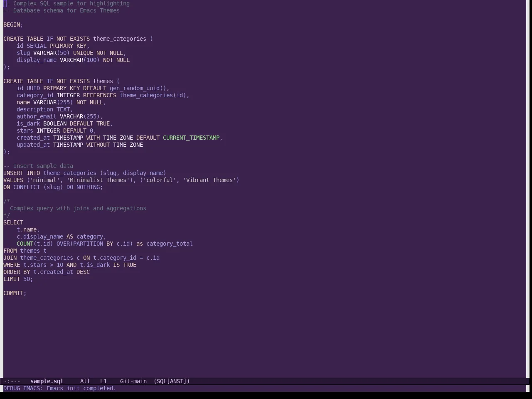The height and width of the screenshot is (399, 532).
Task: Click the SELECT keyword
Action: pyautogui.click(x=13, y=222)
